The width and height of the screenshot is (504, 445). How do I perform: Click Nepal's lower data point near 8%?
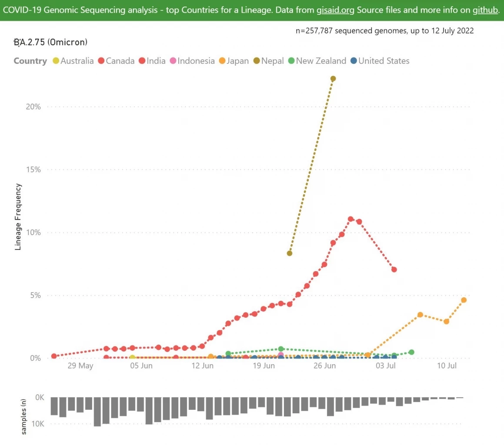(x=290, y=253)
